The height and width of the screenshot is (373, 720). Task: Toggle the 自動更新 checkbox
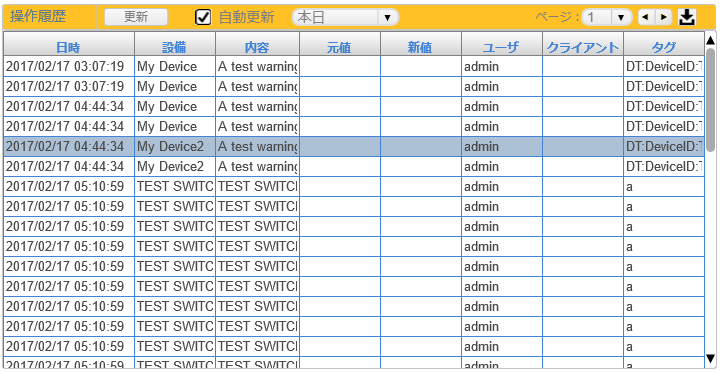(x=203, y=17)
